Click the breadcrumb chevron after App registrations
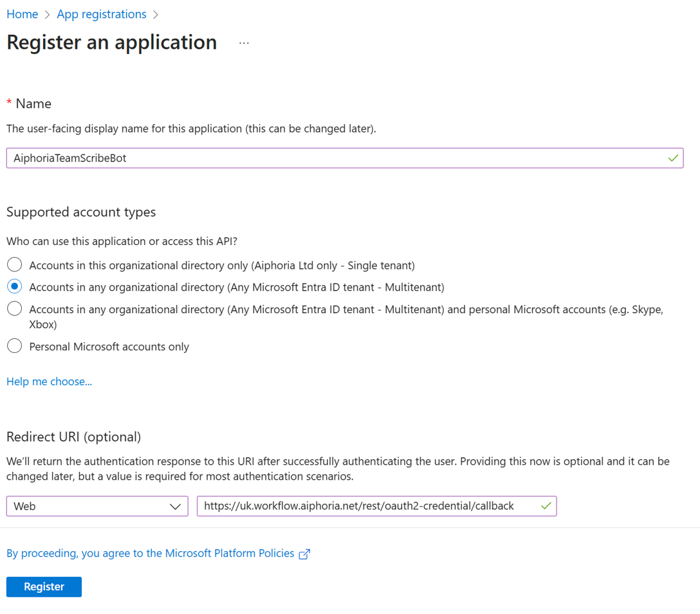This screenshot has height=614, width=700. [x=155, y=14]
